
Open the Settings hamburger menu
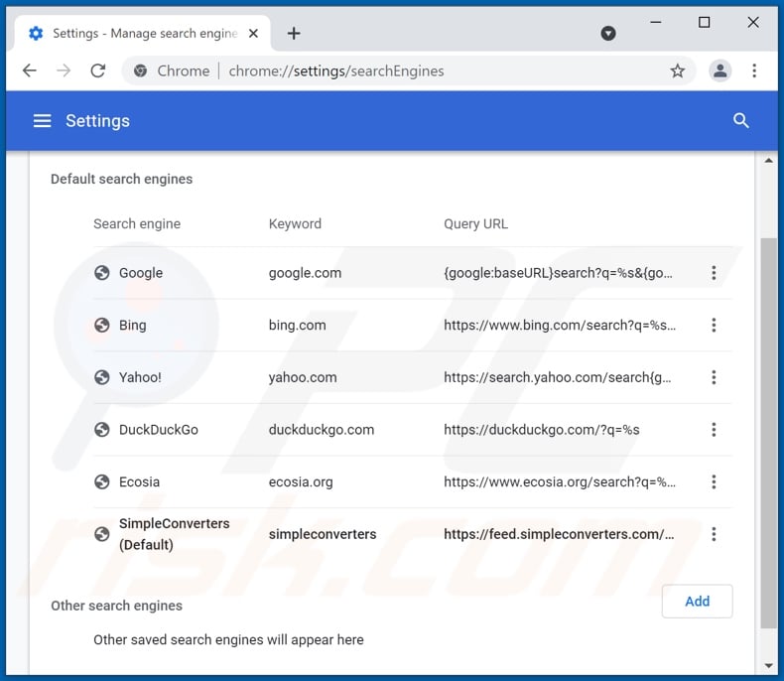[x=42, y=120]
